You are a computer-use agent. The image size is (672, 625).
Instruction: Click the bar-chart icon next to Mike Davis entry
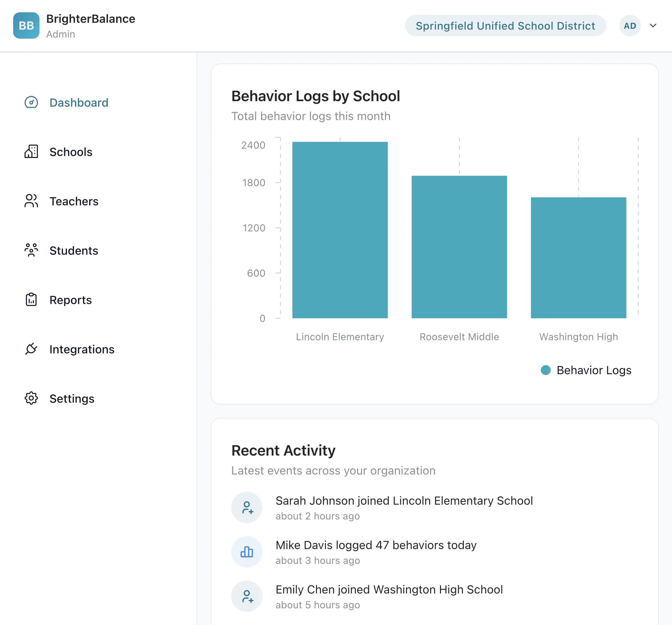[247, 552]
